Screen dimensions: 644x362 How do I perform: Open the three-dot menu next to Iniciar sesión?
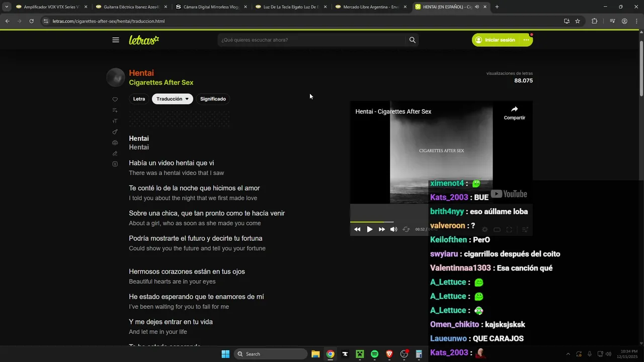(526, 40)
